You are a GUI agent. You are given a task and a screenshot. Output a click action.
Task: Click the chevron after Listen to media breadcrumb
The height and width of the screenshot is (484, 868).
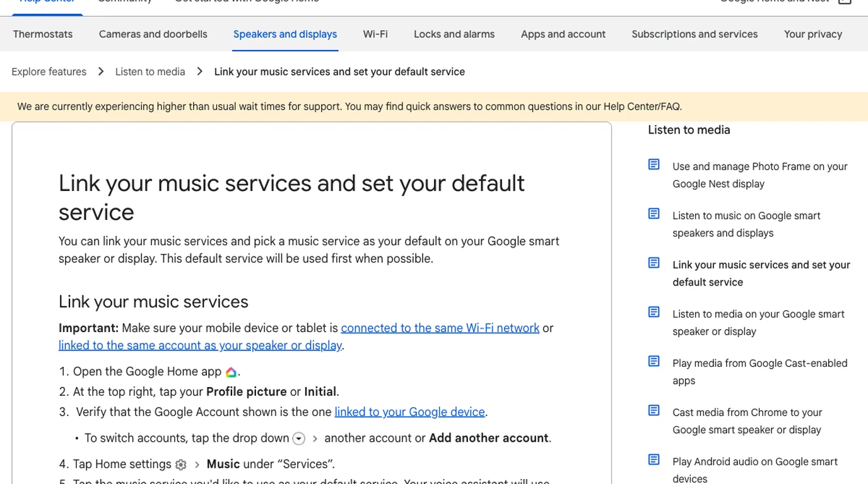(x=200, y=72)
